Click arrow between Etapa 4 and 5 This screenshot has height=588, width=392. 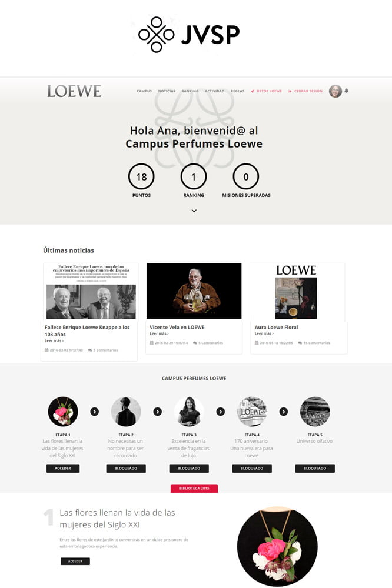tap(284, 412)
